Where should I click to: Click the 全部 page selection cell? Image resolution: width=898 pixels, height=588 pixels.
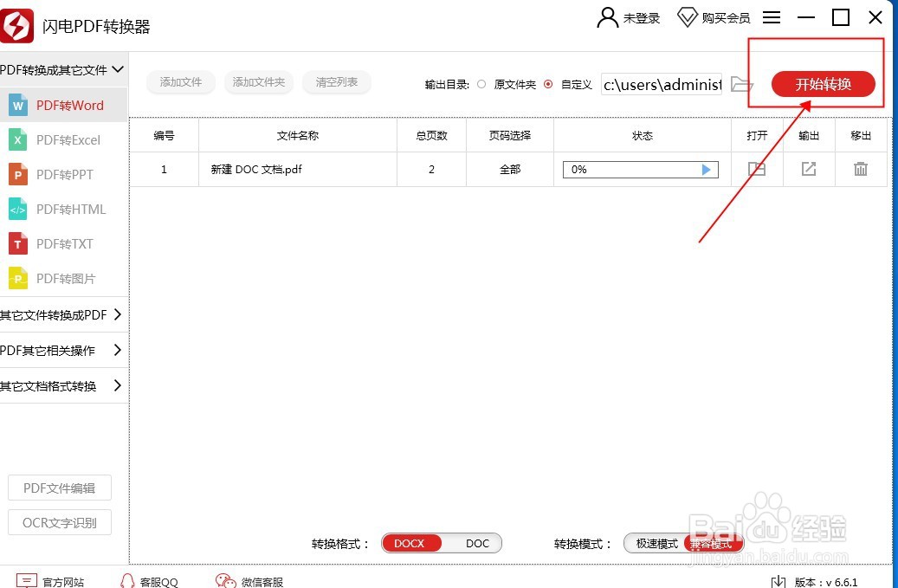[x=510, y=170]
